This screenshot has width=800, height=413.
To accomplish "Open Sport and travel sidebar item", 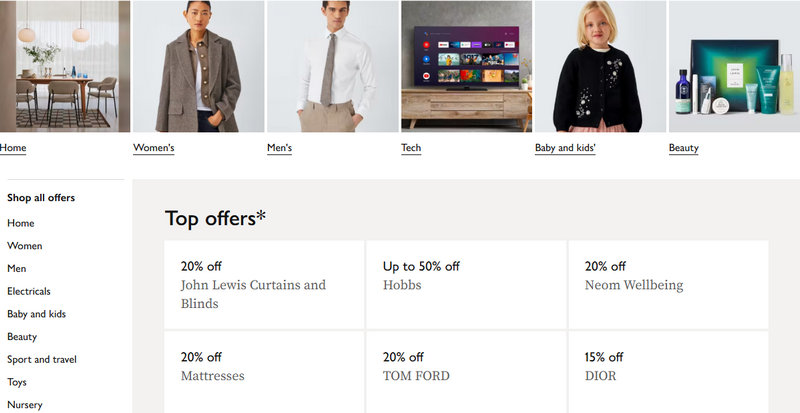I will point(42,359).
